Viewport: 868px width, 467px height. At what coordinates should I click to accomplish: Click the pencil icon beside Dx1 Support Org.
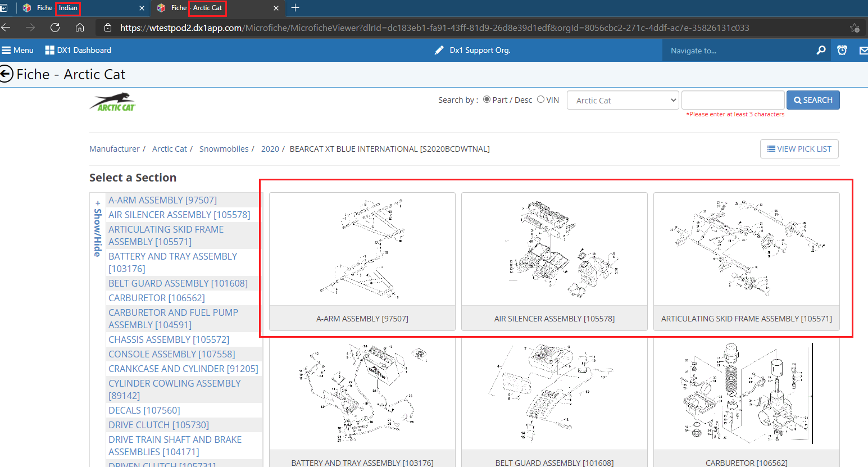439,50
